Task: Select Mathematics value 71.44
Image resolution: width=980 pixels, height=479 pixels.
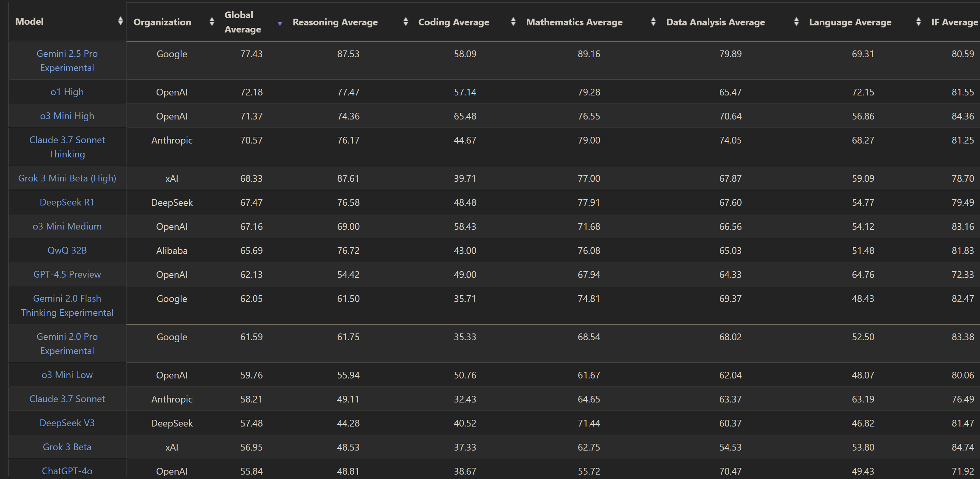Action: pyautogui.click(x=589, y=423)
